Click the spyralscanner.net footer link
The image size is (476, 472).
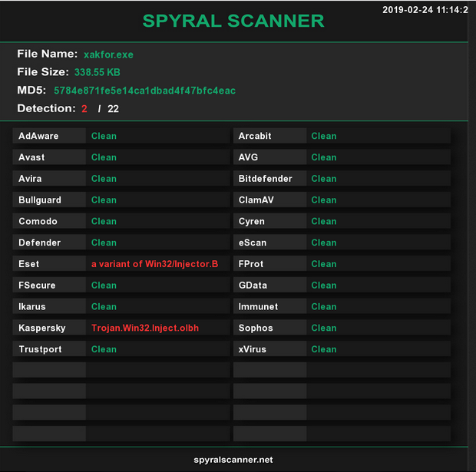[x=233, y=460]
